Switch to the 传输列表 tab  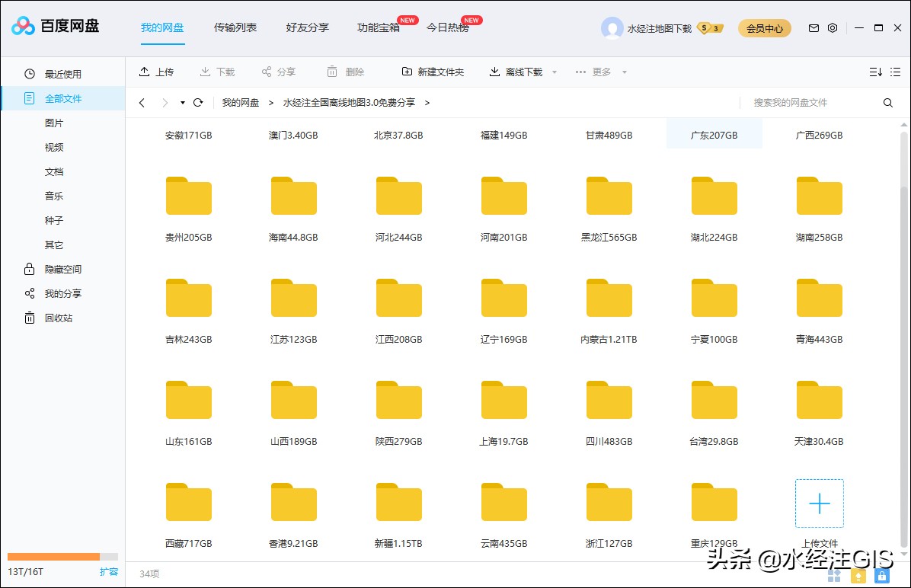(235, 27)
